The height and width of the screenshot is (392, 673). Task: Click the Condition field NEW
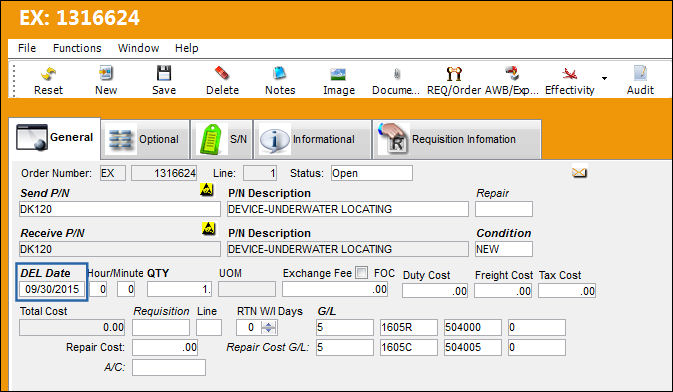504,249
